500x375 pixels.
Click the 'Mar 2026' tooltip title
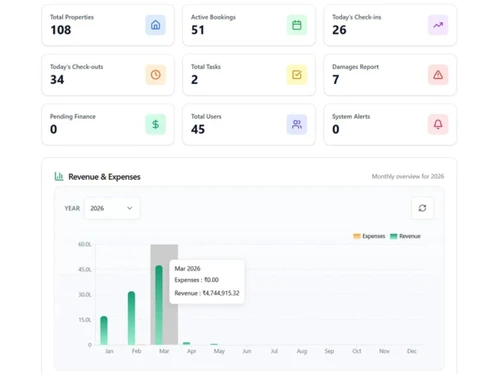[187, 269]
